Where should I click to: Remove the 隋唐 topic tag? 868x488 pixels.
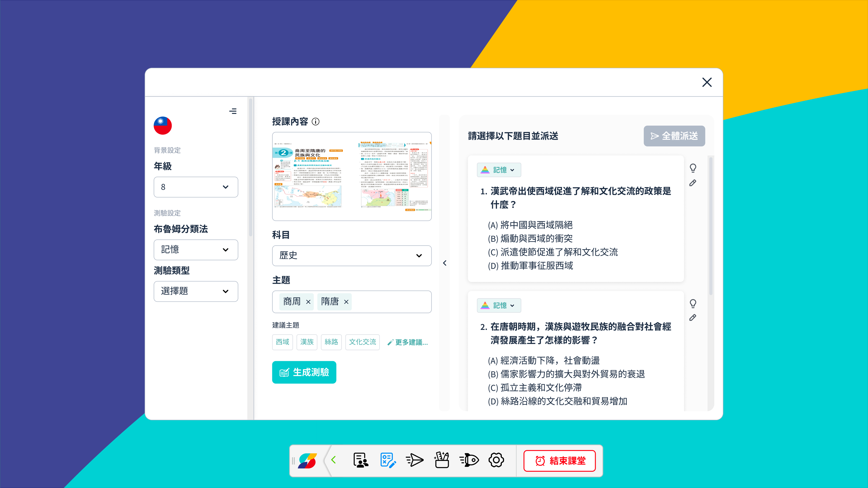346,302
